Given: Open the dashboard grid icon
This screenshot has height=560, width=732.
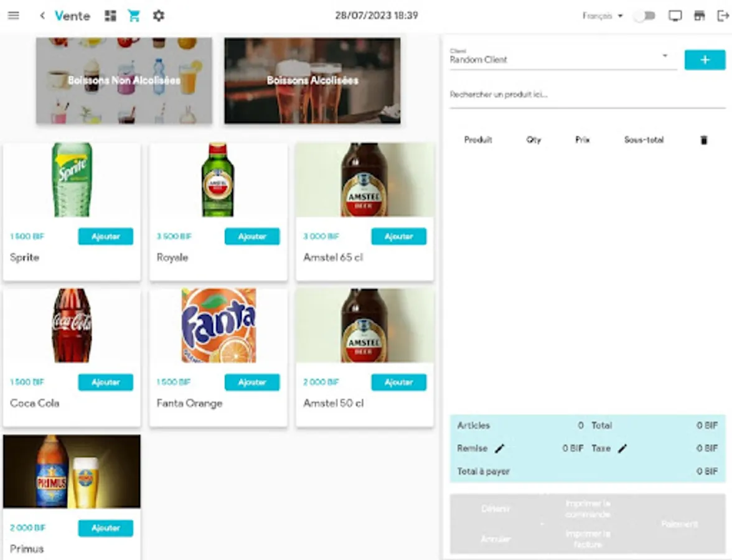Looking at the screenshot, I should (111, 16).
